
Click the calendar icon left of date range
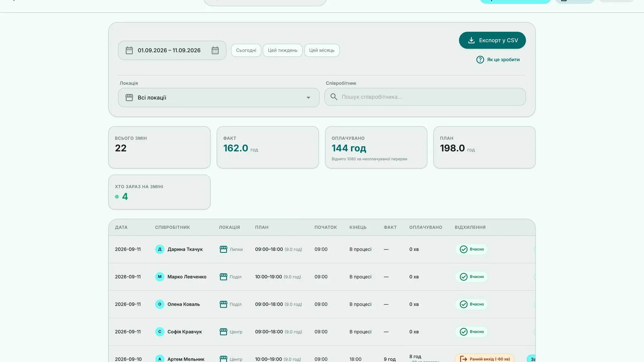tap(129, 50)
